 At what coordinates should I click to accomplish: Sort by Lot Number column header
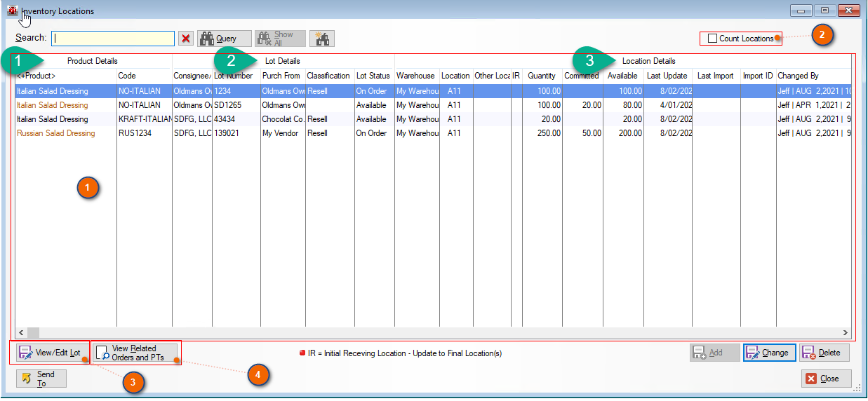(x=236, y=76)
